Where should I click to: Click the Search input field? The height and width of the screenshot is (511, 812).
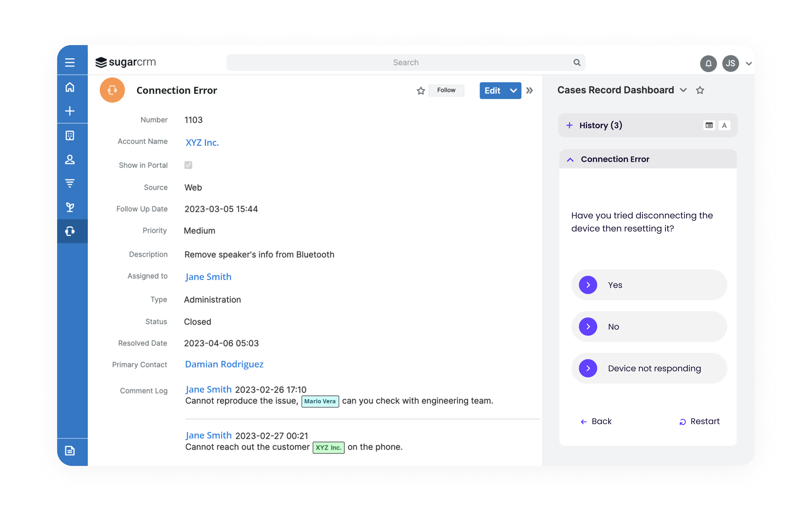406,62
